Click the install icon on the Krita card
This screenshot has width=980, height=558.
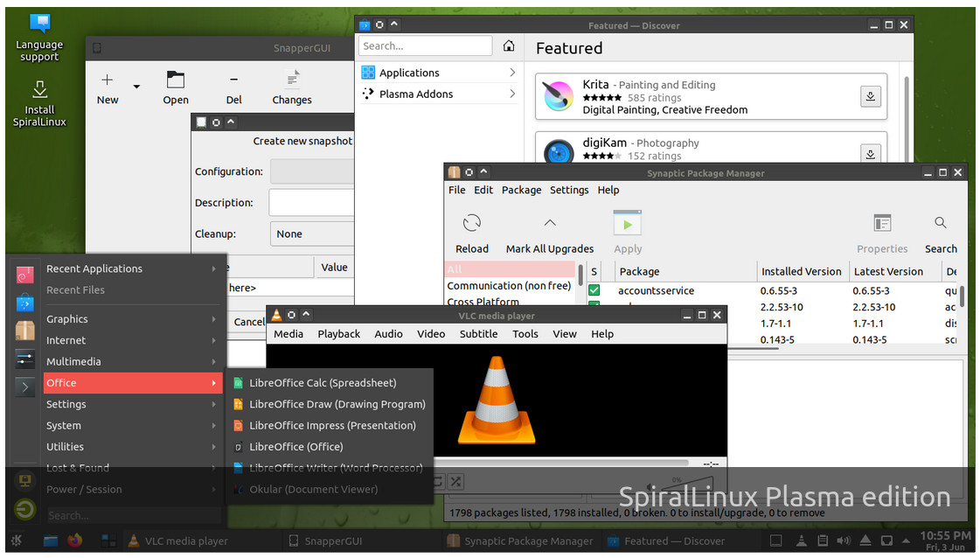[x=871, y=96]
